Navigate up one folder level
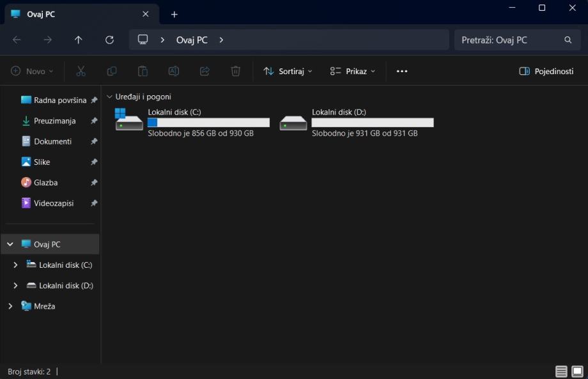The width and height of the screenshot is (588, 379). (x=79, y=40)
